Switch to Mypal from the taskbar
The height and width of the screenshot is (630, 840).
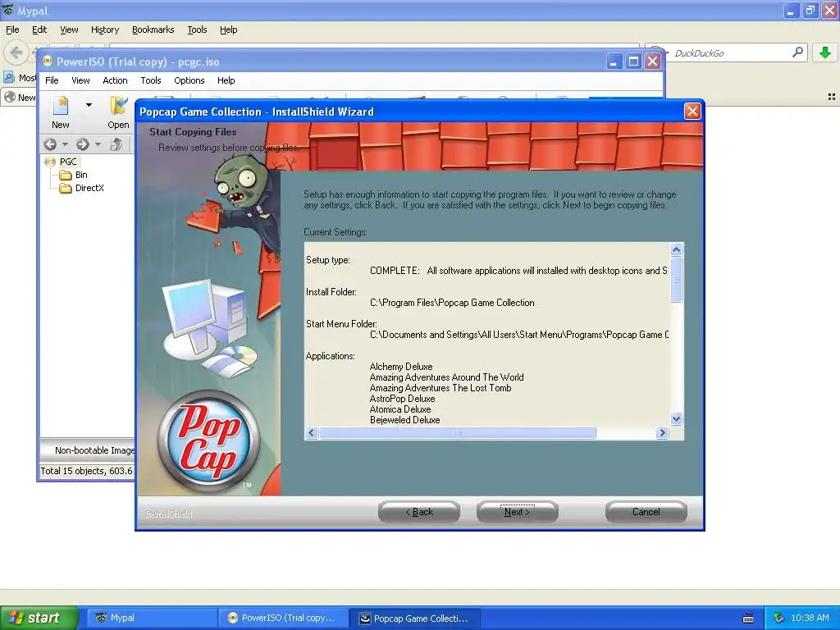point(152,618)
